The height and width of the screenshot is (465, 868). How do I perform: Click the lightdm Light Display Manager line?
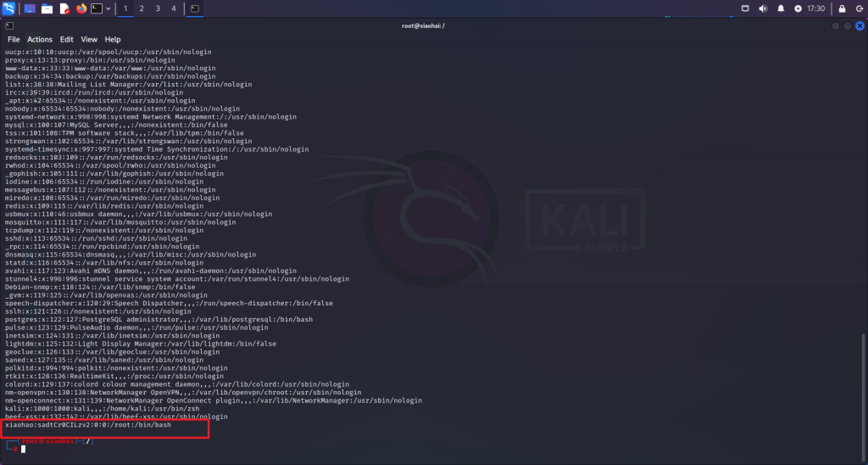pyautogui.click(x=141, y=344)
